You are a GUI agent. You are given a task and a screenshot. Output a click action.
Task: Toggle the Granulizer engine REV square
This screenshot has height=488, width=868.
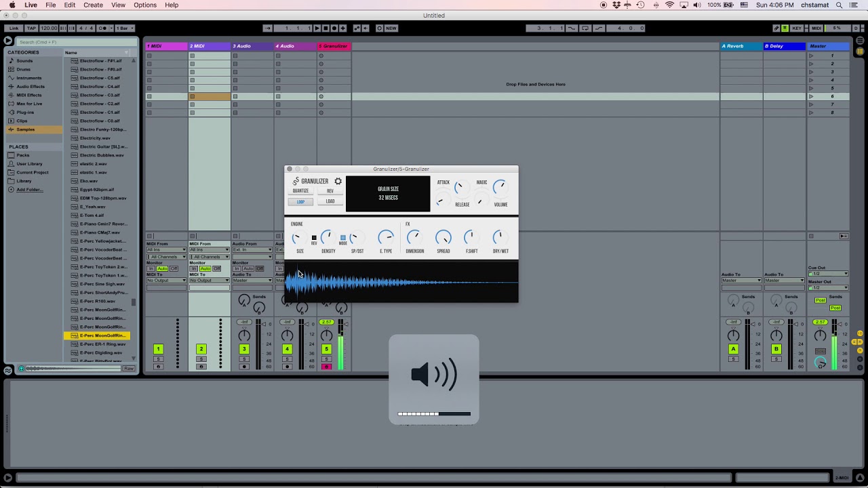coord(314,238)
